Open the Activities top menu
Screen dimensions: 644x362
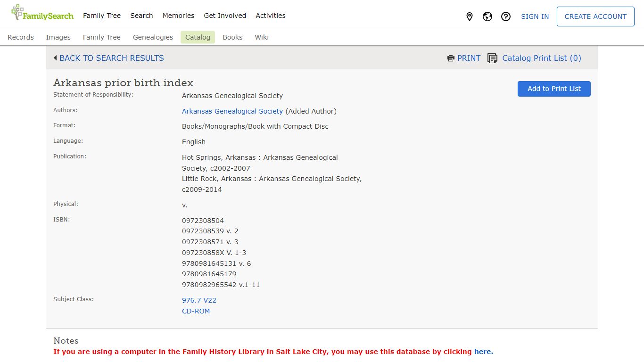[x=271, y=16]
